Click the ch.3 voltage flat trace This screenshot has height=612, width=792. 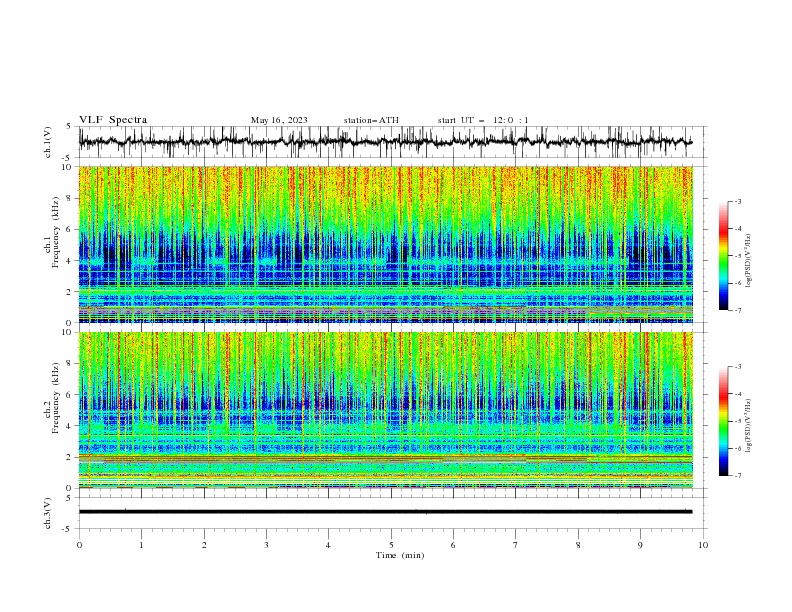click(386, 512)
